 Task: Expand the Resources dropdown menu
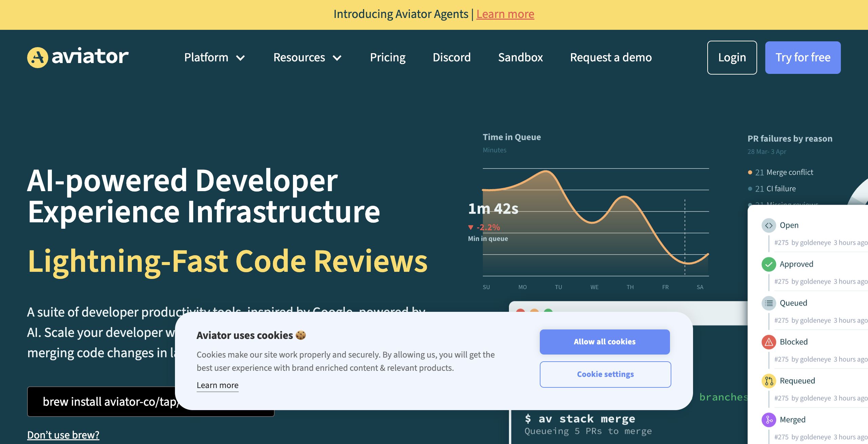(299, 58)
